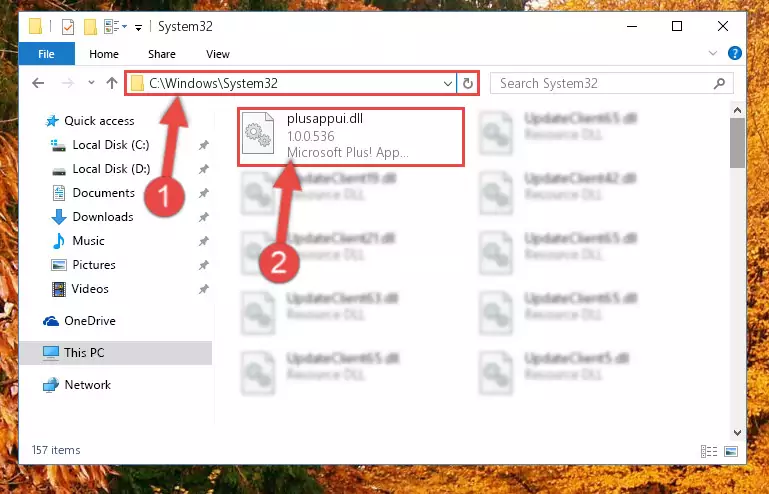Image resolution: width=769 pixels, height=494 pixels.
Task: Click pin icon next to Pictures
Action: 204,265
